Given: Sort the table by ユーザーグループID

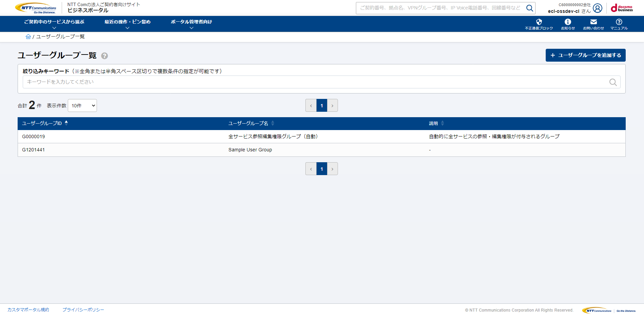Looking at the screenshot, I should 66,123.
